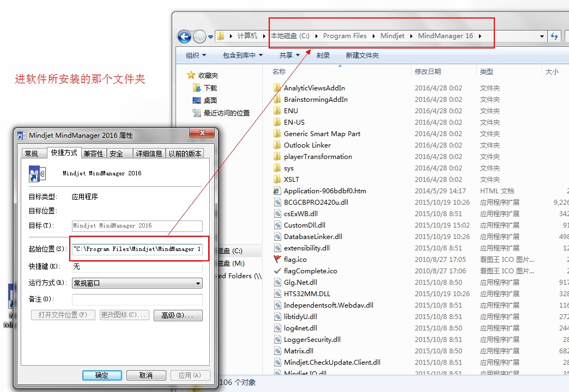Select HTS32MM.DLL file icon
Image resolution: width=569 pixels, height=392 pixels.
pyautogui.click(x=277, y=294)
